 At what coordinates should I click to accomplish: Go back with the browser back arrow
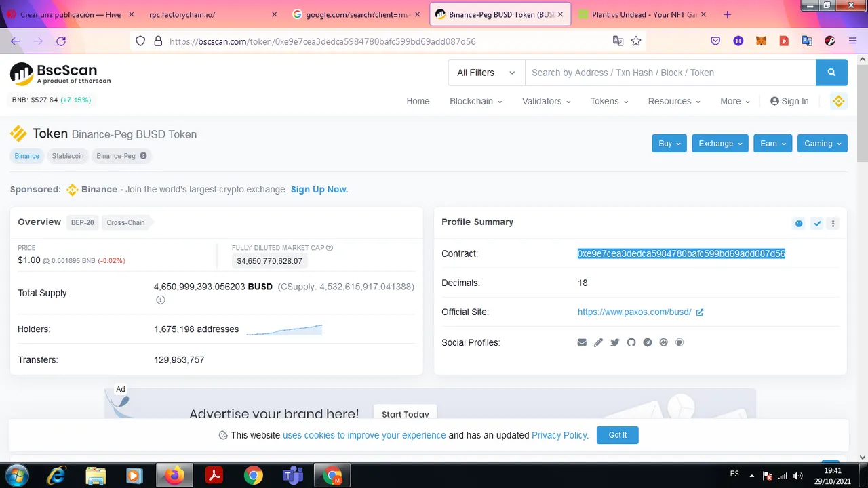[x=15, y=41]
